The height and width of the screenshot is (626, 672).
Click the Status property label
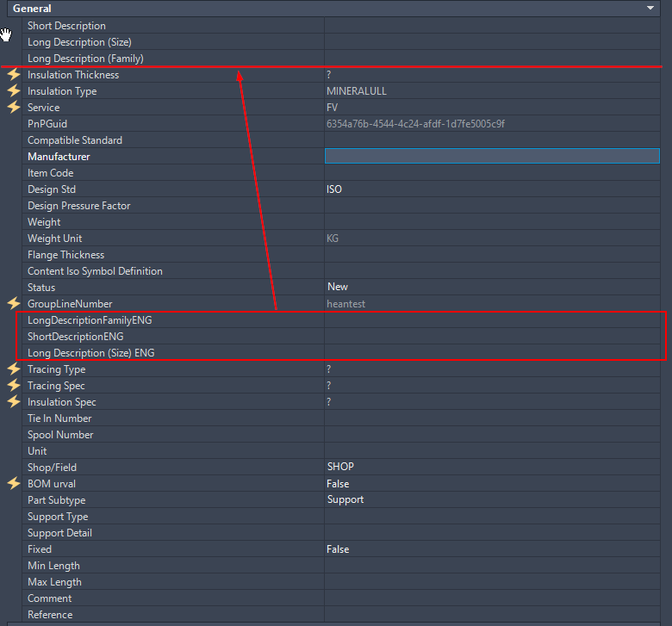coord(41,287)
